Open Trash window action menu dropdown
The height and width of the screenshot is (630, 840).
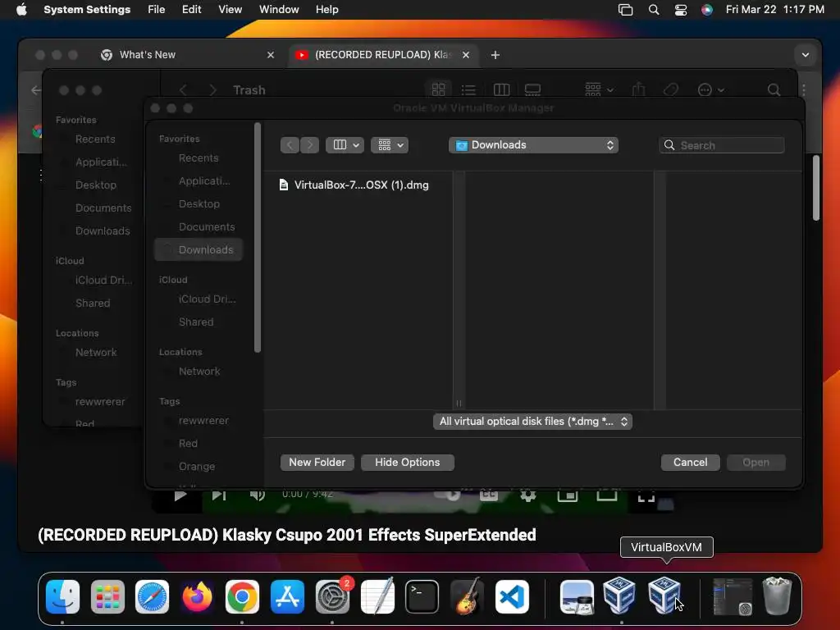point(711,89)
